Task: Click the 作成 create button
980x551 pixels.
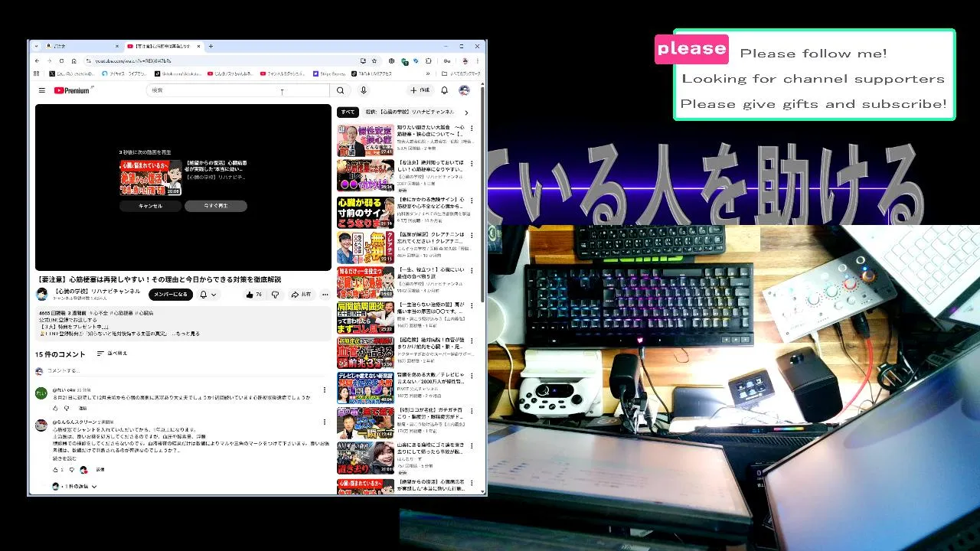Action: [420, 90]
